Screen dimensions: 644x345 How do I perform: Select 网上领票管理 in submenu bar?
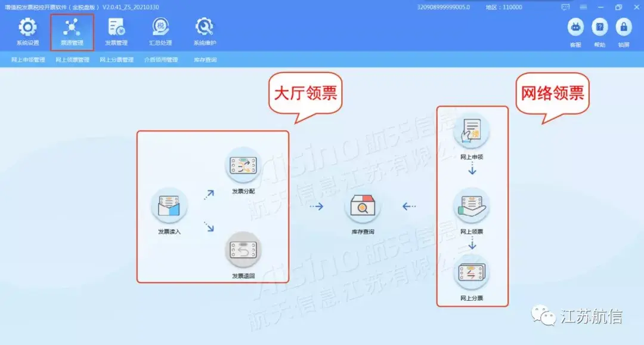click(72, 60)
